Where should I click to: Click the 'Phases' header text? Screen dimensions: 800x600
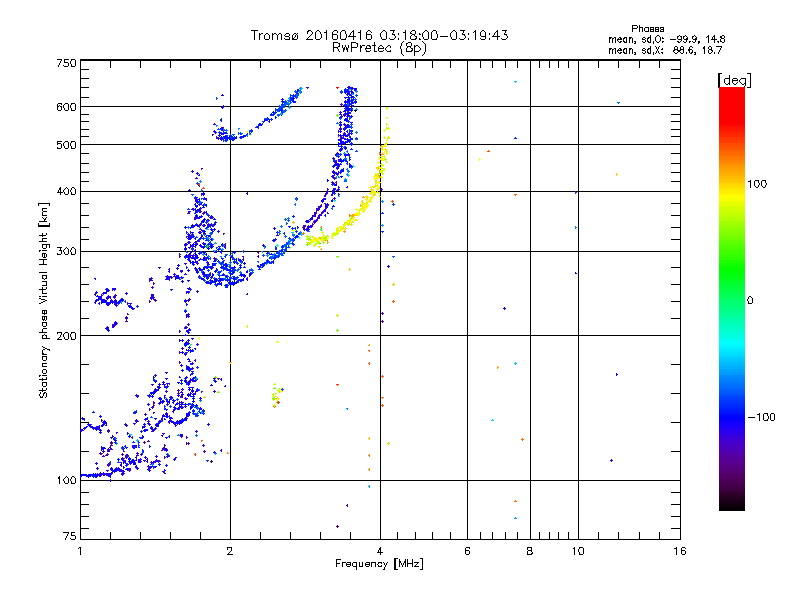point(647,29)
